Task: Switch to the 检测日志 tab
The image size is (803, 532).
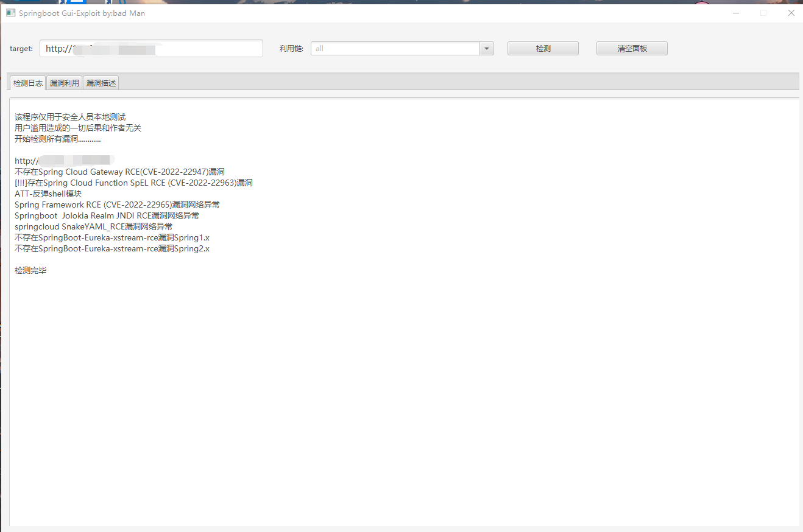Action: (28, 83)
